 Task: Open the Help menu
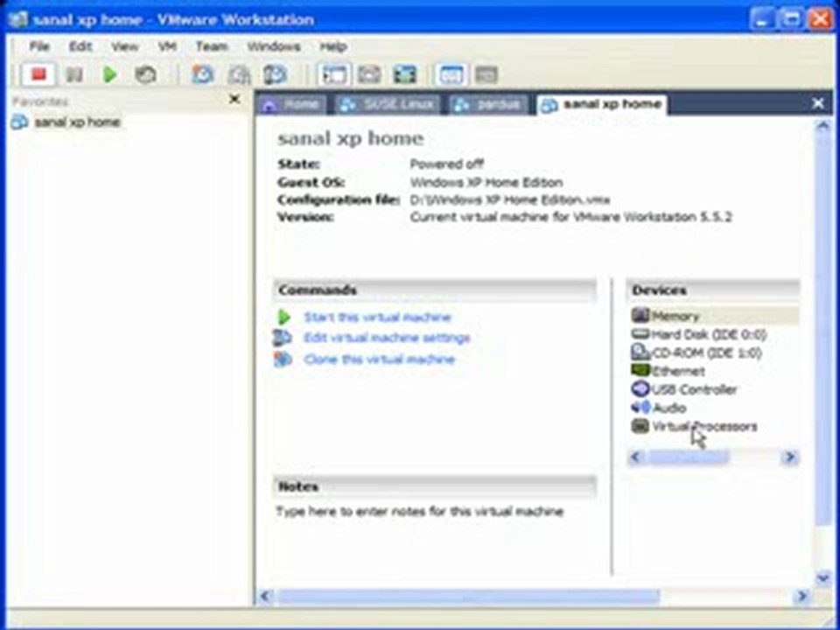click(333, 46)
